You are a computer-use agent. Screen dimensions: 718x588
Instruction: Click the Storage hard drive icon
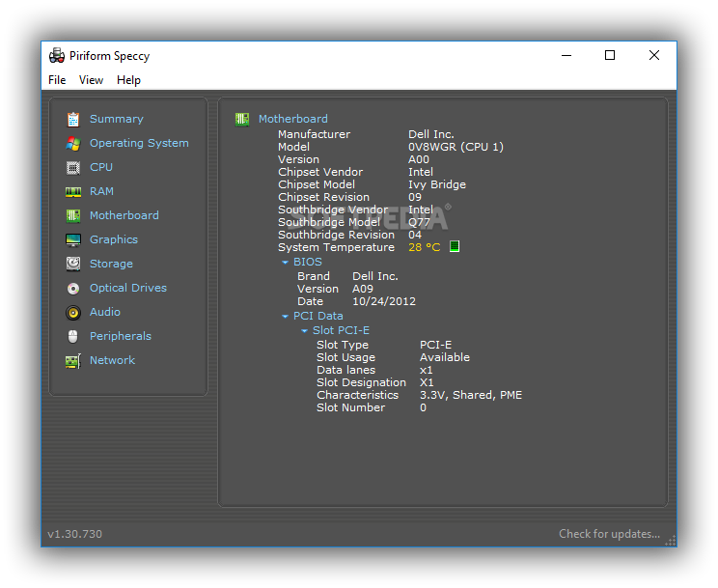tap(73, 264)
